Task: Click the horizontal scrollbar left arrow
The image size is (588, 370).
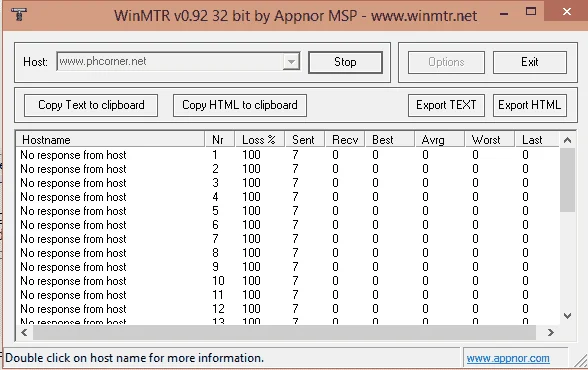Action: click(x=24, y=333)
